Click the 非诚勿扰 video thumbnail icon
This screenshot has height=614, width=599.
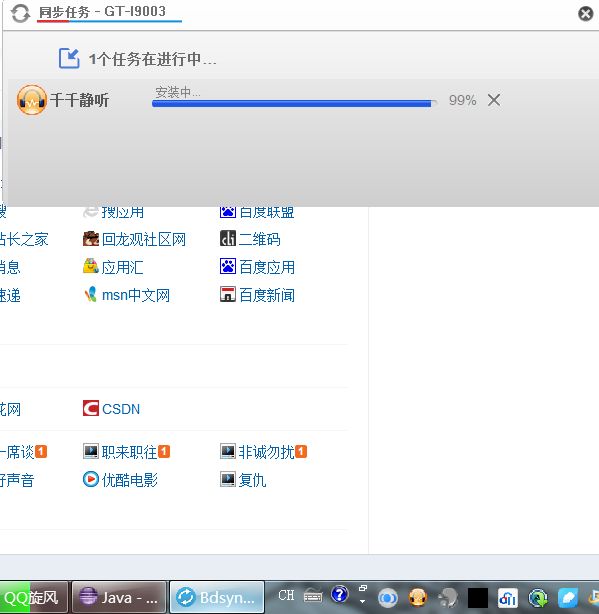pyautogui.click(x=228, y=451)
